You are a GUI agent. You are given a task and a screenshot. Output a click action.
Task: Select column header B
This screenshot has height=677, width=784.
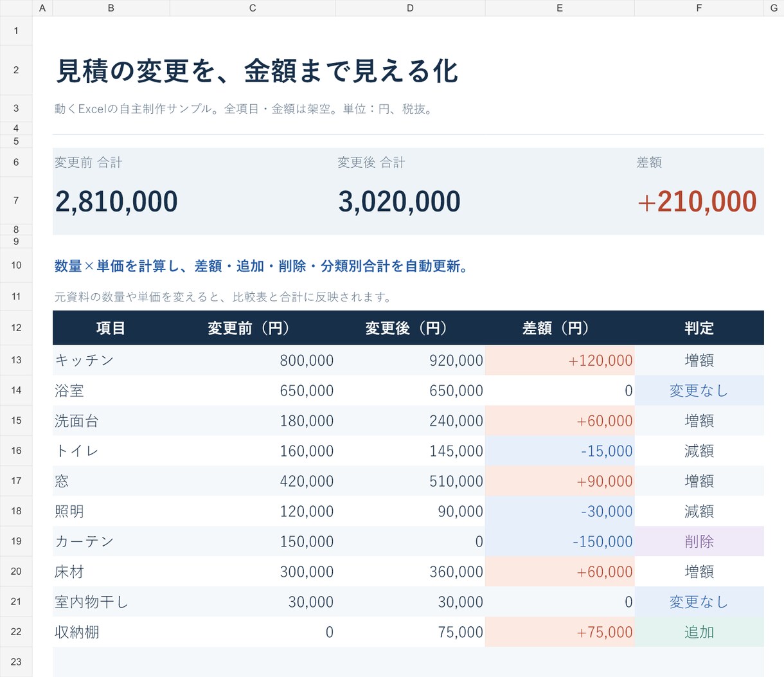point(111,8)
